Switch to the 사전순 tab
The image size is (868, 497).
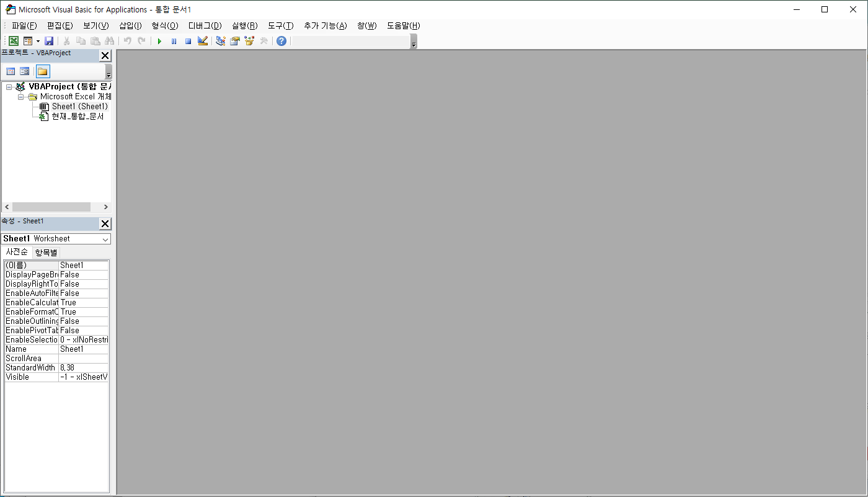(x=17, y=252)
